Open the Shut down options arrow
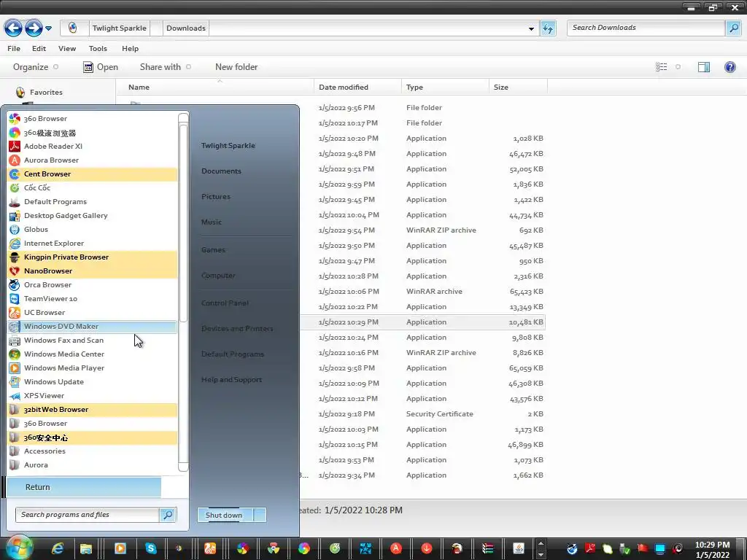747x560 pixels. pos(260,515)
